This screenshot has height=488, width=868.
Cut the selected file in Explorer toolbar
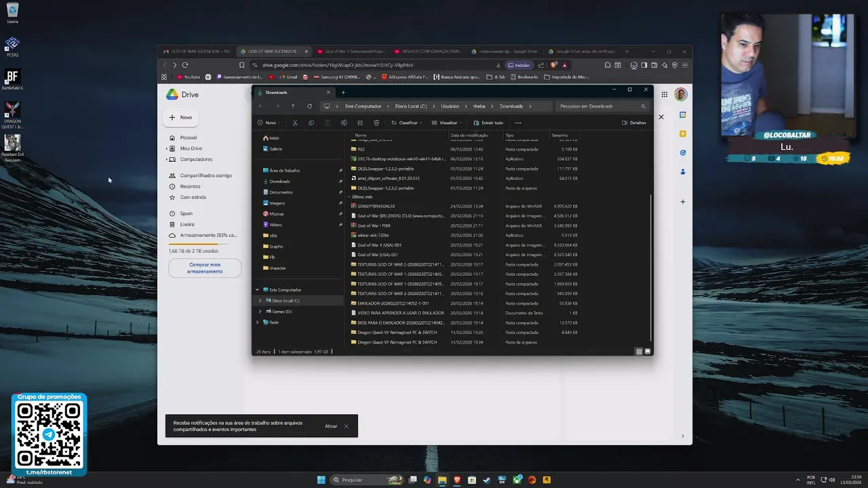tap(295, 123)
